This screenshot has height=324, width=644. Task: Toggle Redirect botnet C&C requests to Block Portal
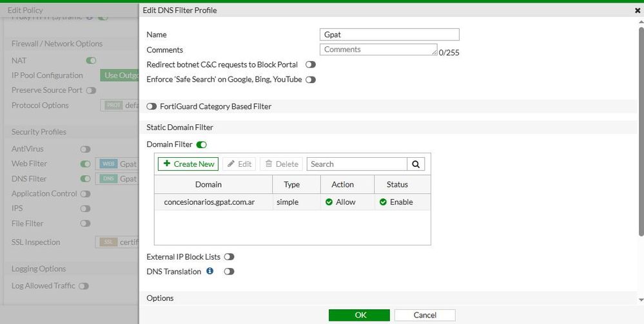[311, 65]
